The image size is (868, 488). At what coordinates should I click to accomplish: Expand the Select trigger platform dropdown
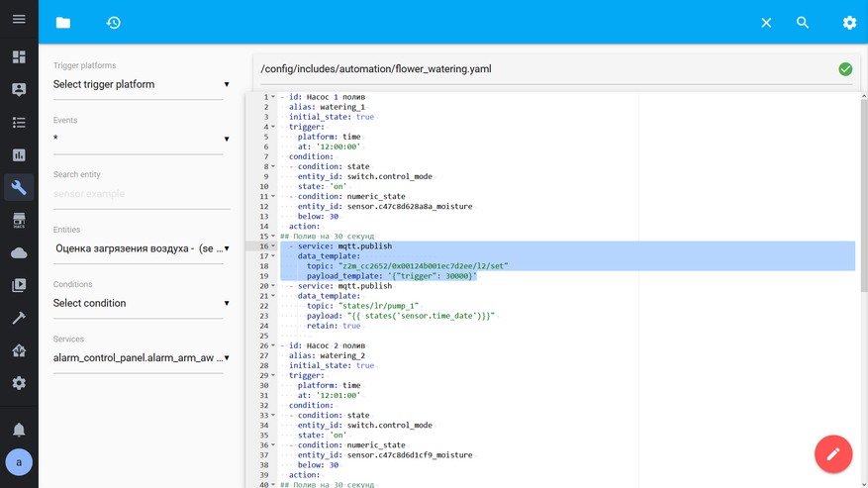pos(141,85)
